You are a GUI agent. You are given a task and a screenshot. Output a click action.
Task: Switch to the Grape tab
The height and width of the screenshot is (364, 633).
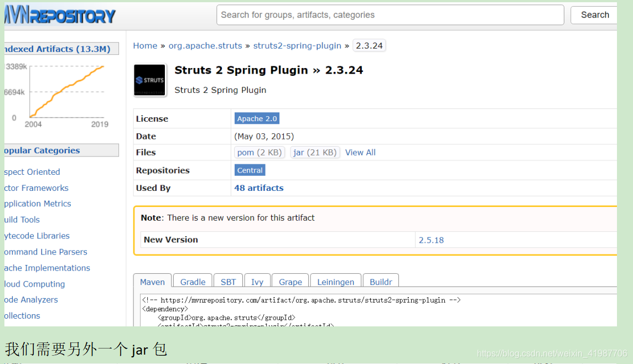pyautogui.click(x=290, y=282)
